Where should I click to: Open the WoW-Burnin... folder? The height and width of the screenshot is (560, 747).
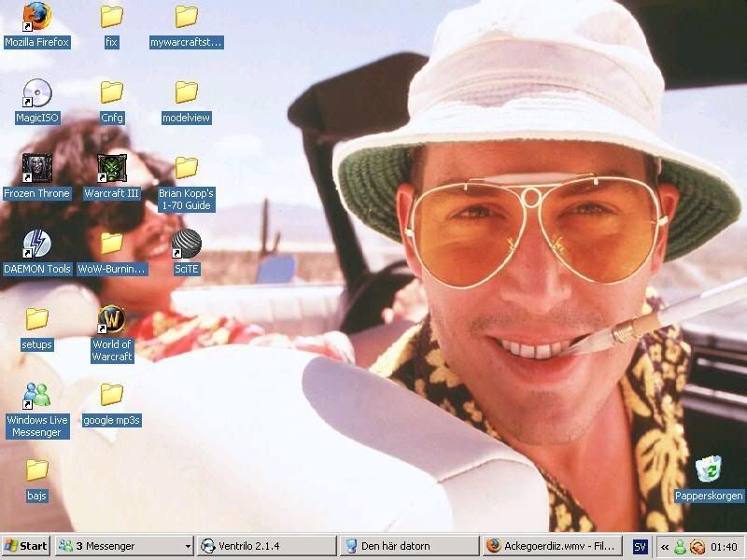pos(111,252)
